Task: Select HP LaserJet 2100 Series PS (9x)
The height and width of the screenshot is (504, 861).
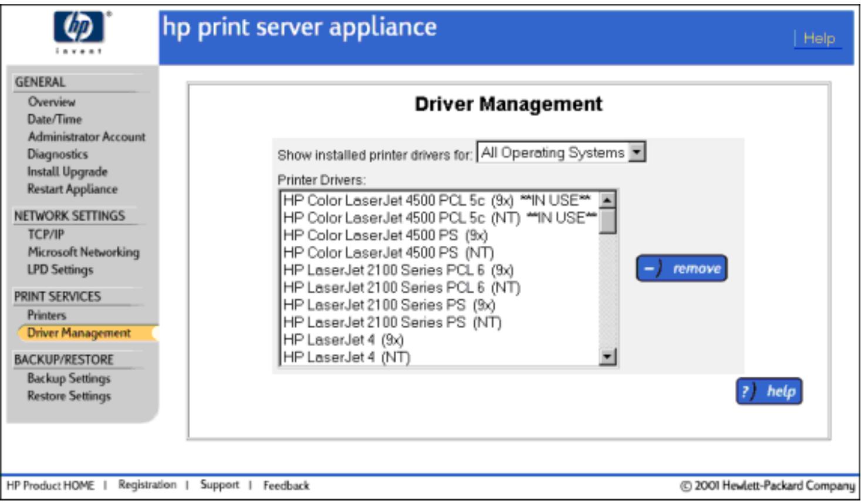Action: (439, 305)
